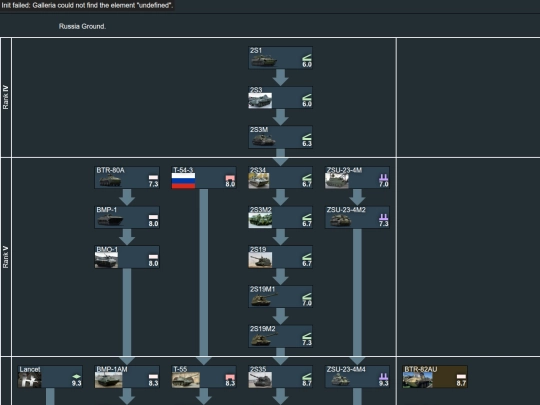
Task: Select the T-54-3 vehicle card
Action: (x=204, y=177)
